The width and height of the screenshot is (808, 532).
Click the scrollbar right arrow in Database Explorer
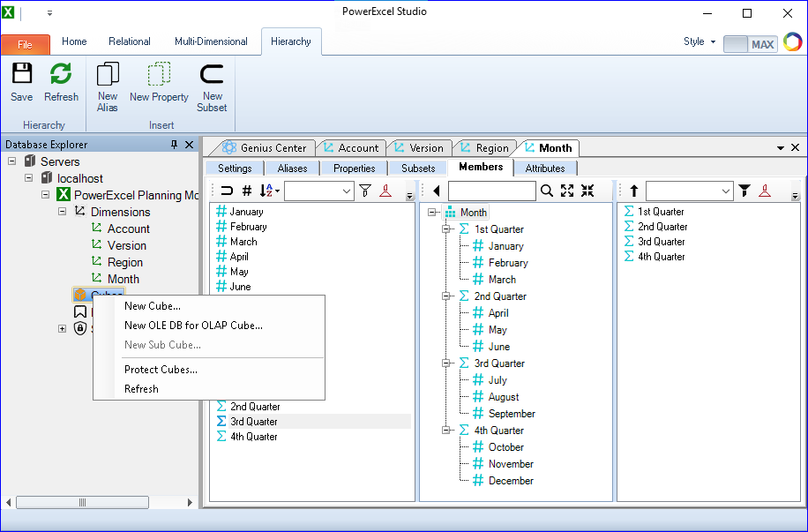click(190, 502)
